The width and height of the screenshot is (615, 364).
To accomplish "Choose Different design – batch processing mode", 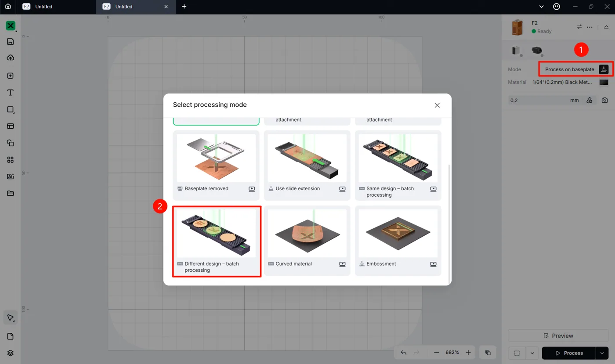I will coord(216,241).
